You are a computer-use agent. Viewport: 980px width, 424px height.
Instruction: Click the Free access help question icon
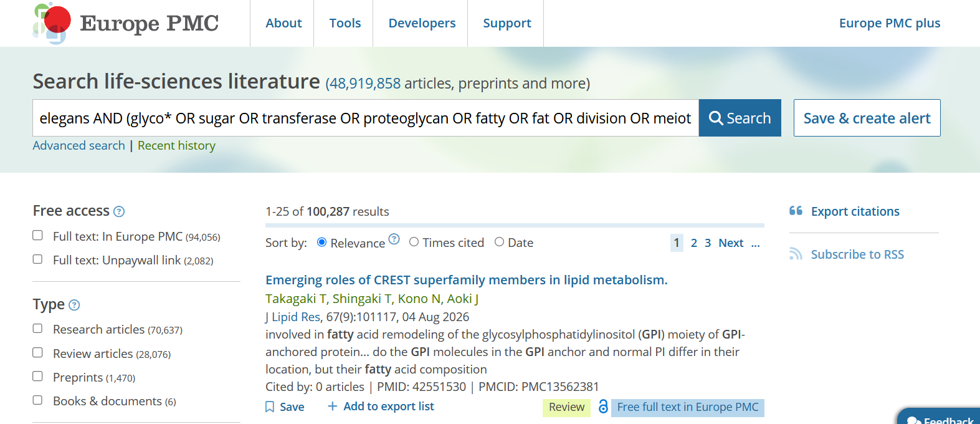click(x=119, y=211)
